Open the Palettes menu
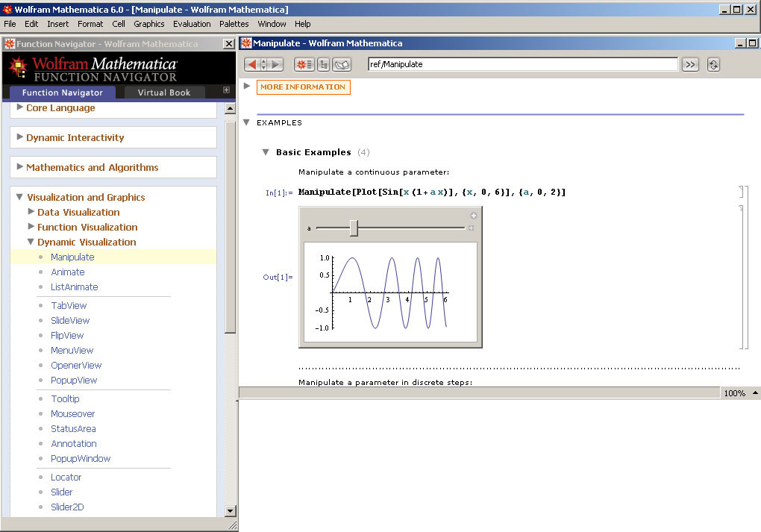This screenshot has height=532, width=761. coord(234,24)
